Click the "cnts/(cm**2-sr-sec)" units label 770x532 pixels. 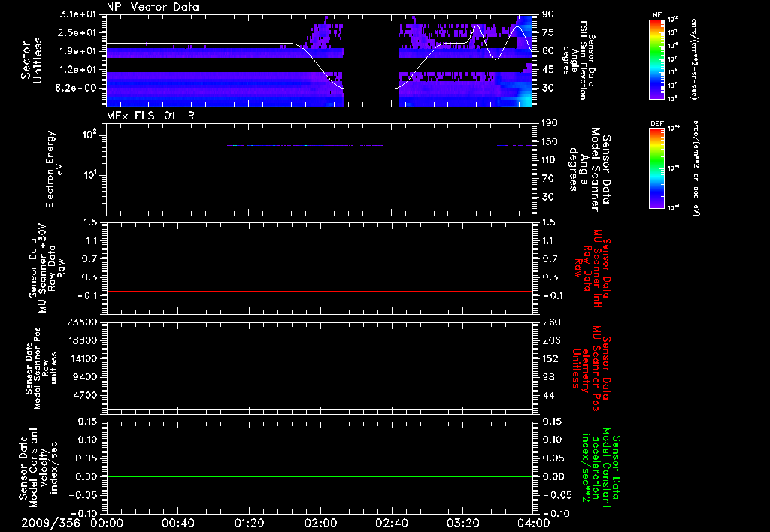coord(694,59)
